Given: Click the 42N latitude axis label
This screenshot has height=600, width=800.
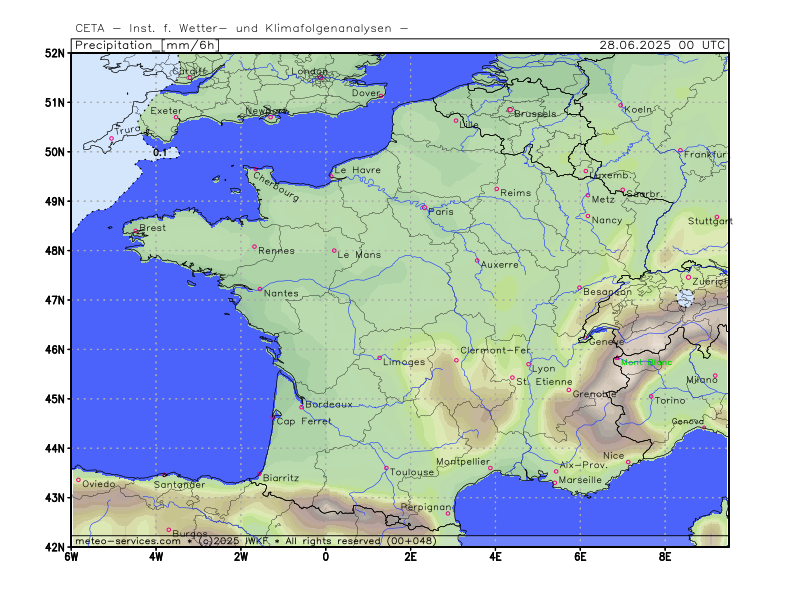Looking at the screenshot, I should click(55, 547).
